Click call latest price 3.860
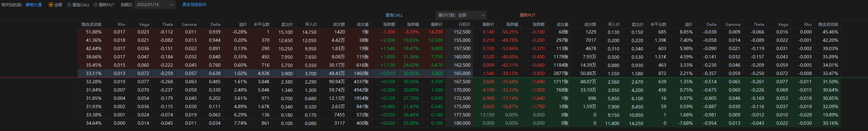The image size is (868, 131). click(x=437, y=73)
